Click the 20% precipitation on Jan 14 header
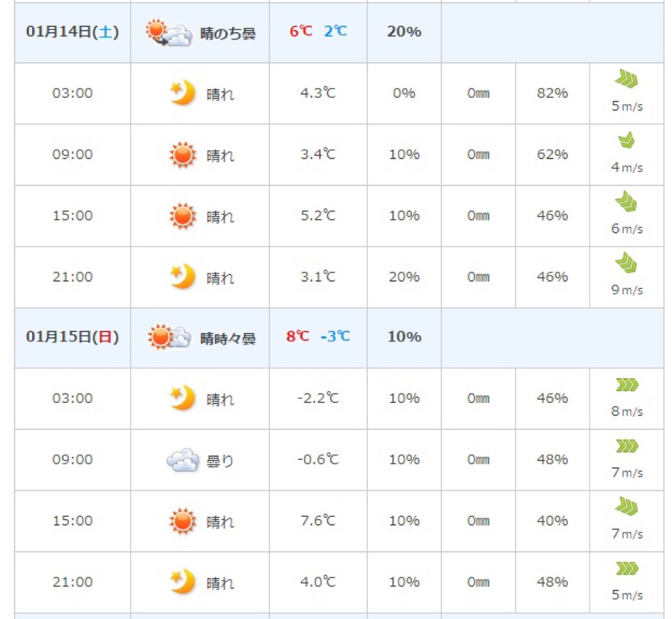The width and height of the screenshot is (672, 619). tap(404, 31)
